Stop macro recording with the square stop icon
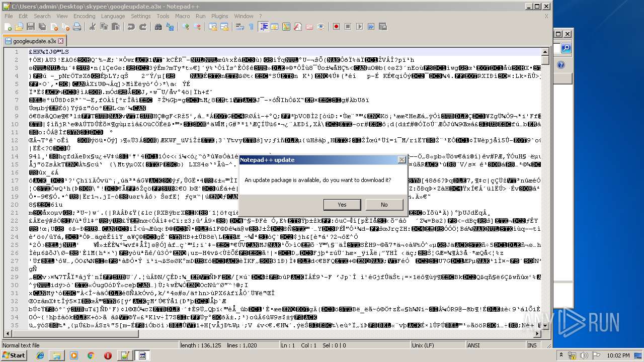644x362 pixels. (x=347, y=27)
